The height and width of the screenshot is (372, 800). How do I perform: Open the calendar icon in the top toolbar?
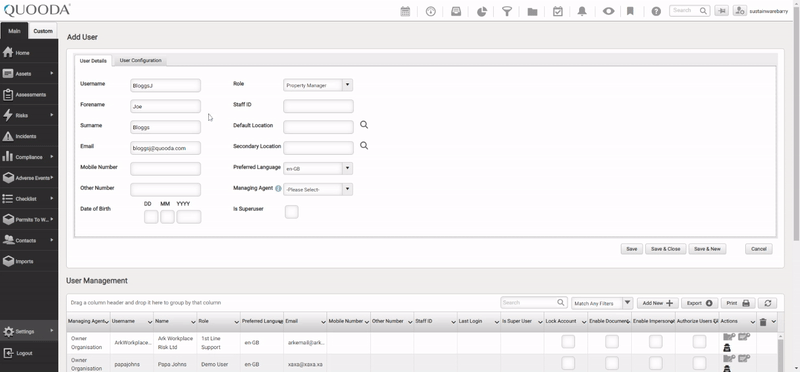tap(405, 12)
